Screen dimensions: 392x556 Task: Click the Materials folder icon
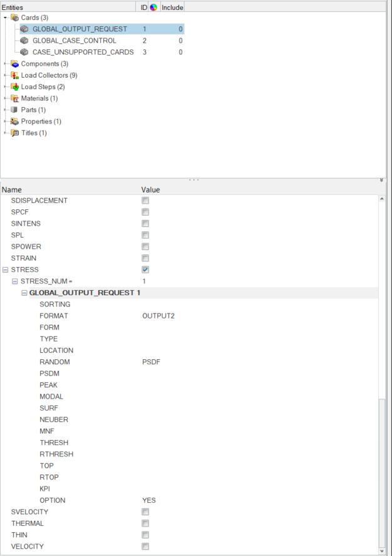pos(15,98)
